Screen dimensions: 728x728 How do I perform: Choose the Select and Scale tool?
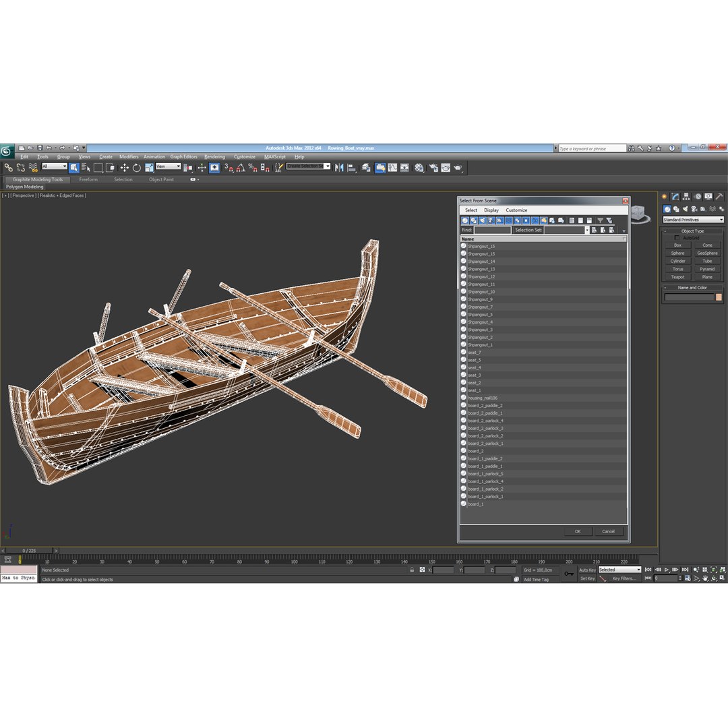coord(149,168)
